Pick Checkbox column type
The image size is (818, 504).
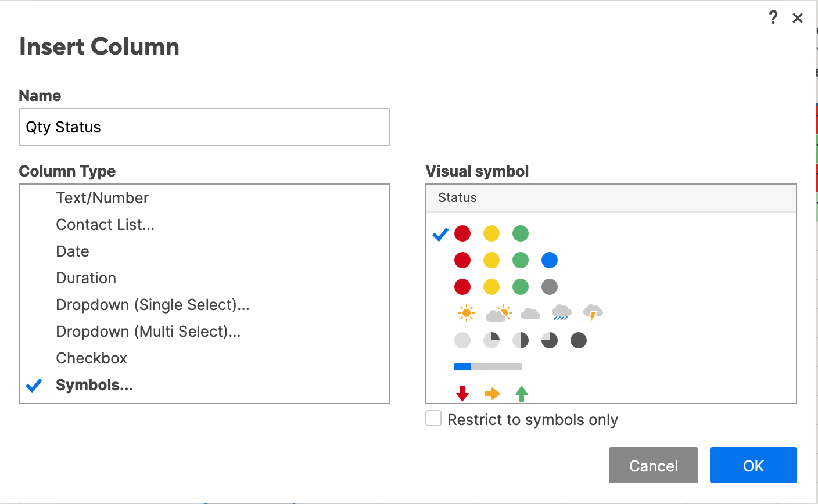[91, 358]
